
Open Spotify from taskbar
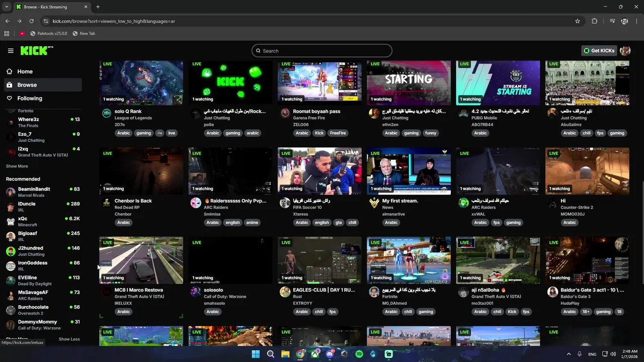pyautogui.click(x=359, y=354)
